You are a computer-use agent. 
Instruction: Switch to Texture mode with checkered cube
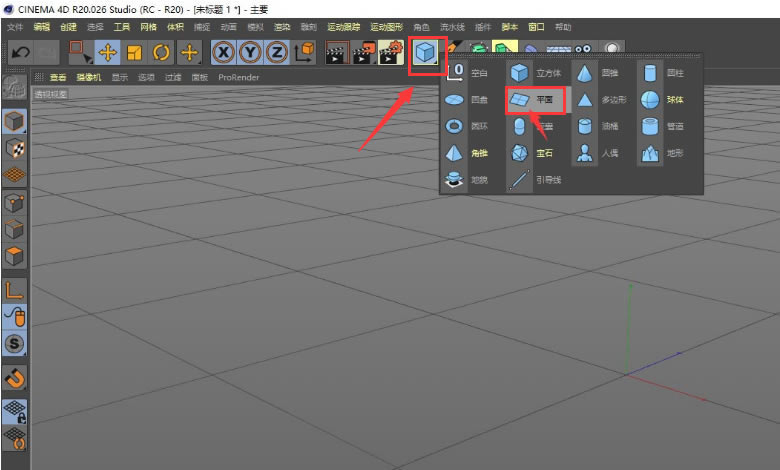coord(14,148)
